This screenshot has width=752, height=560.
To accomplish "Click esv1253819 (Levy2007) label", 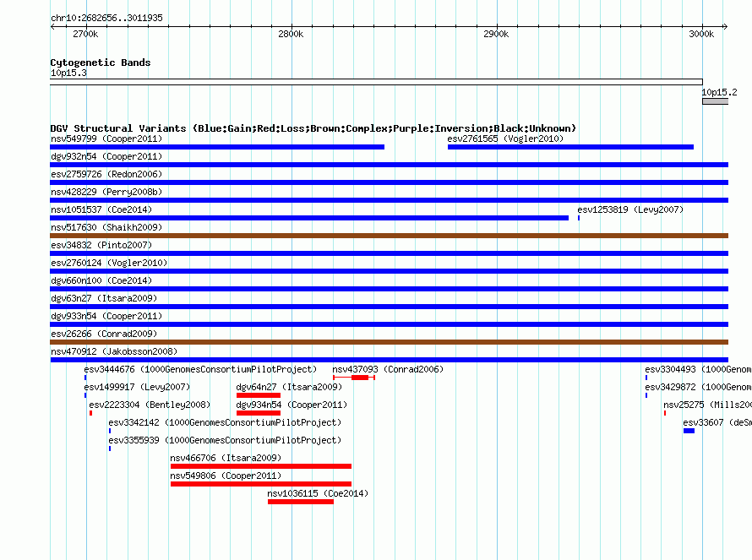I will tap(630, 209).
